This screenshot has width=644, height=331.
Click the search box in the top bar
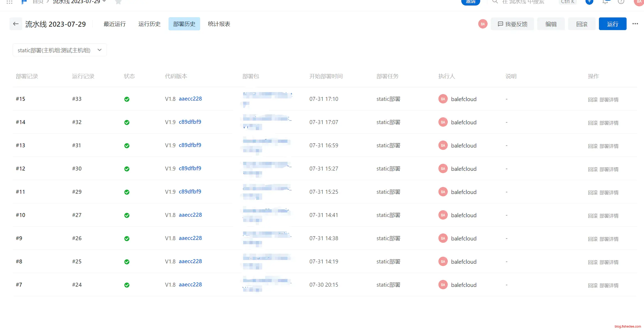pos(522,2)
